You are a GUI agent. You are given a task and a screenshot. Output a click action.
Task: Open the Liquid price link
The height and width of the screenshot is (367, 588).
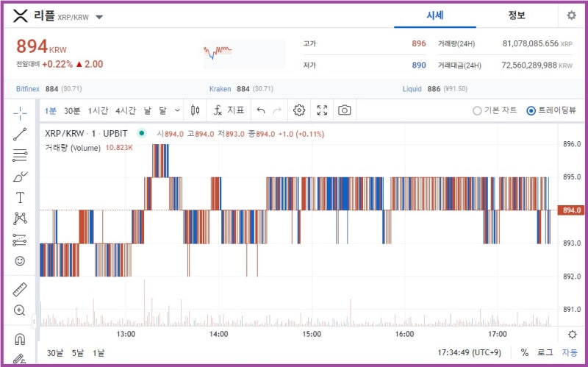pos(412,89)
